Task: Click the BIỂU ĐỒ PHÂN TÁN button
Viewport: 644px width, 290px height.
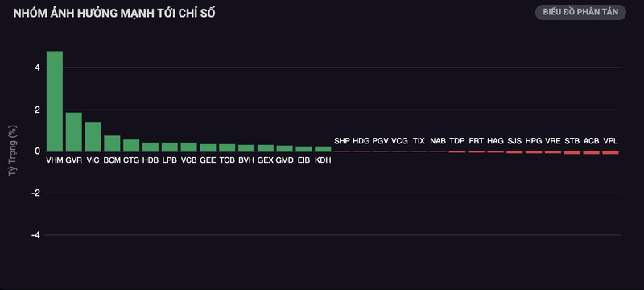Action: coord(580,12)
